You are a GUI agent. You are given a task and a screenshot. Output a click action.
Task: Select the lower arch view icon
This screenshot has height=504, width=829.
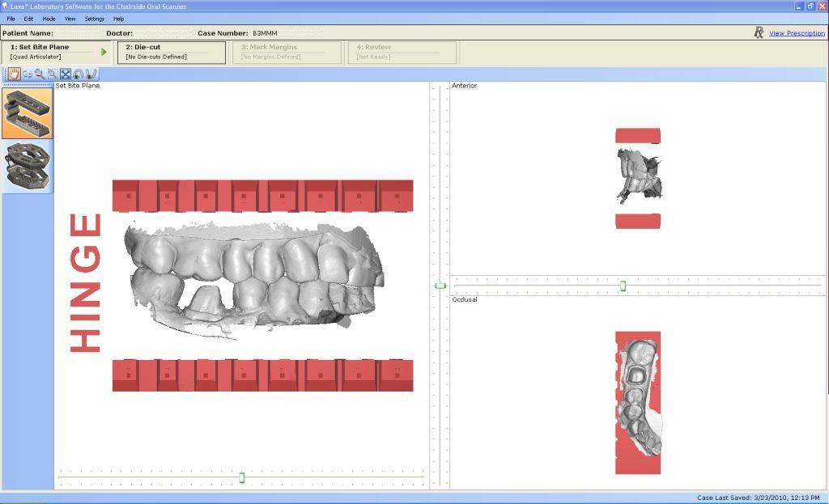pyautogui.click(x=90, y=74)
